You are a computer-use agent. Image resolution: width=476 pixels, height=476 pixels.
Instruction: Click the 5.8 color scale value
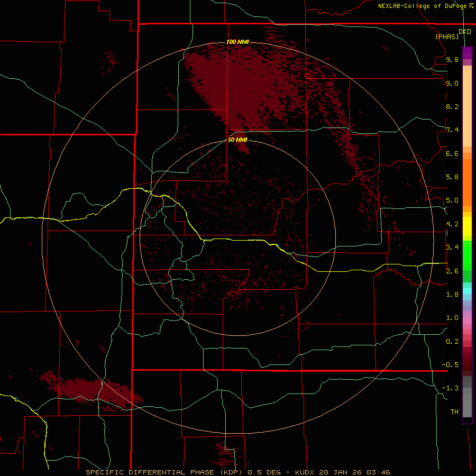pyautogui.click(x=452, y=177)
